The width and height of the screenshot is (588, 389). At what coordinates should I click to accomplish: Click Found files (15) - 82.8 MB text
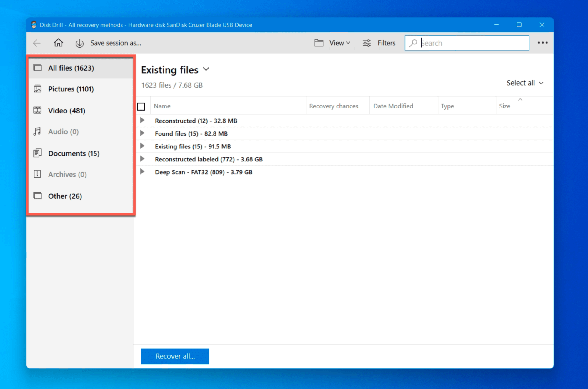(191, 133)
